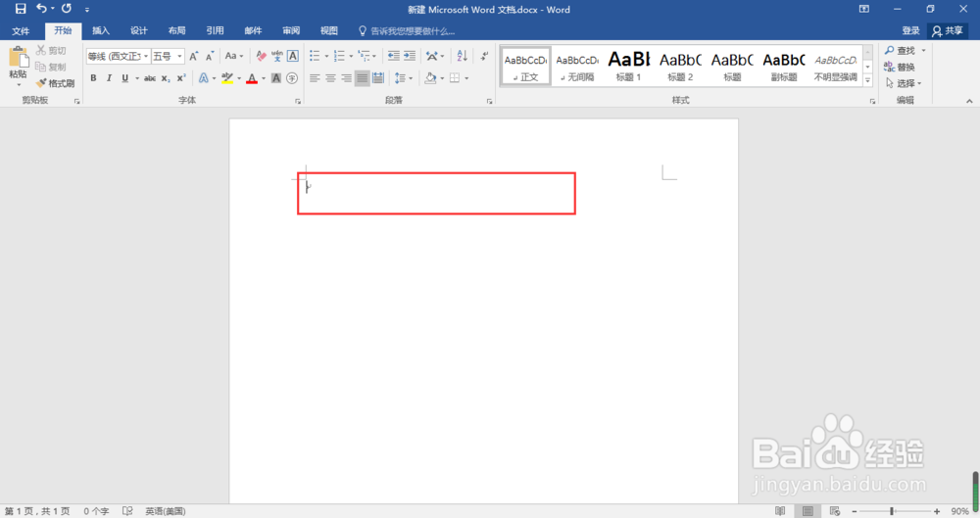Switch to Web Layout view icon

point(834,511)
